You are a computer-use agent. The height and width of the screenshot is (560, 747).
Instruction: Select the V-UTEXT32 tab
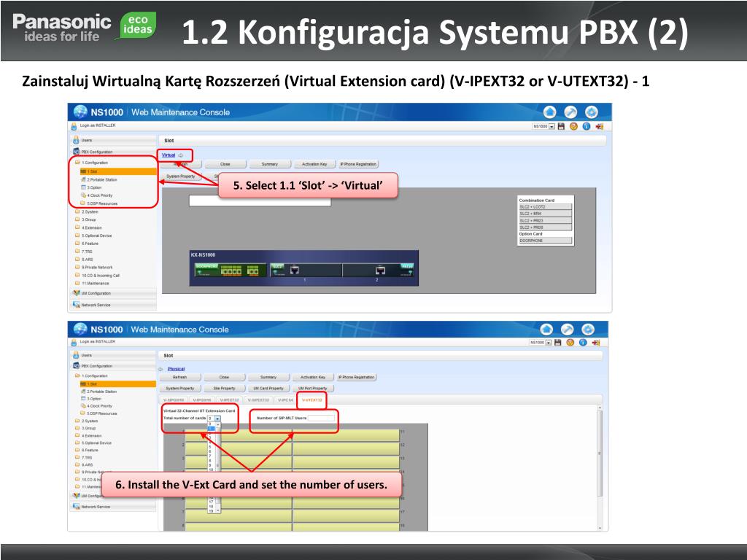click(x=312, y=400)
